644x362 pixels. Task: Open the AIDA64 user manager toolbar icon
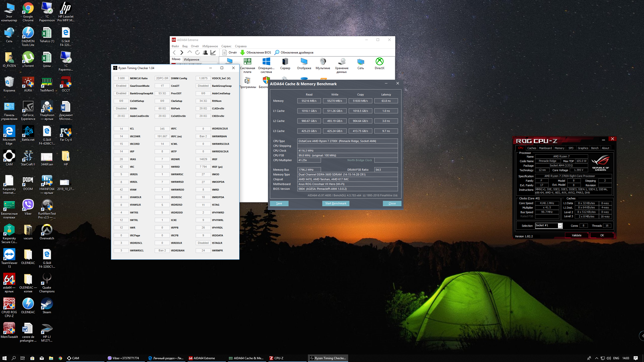[205, 52]
